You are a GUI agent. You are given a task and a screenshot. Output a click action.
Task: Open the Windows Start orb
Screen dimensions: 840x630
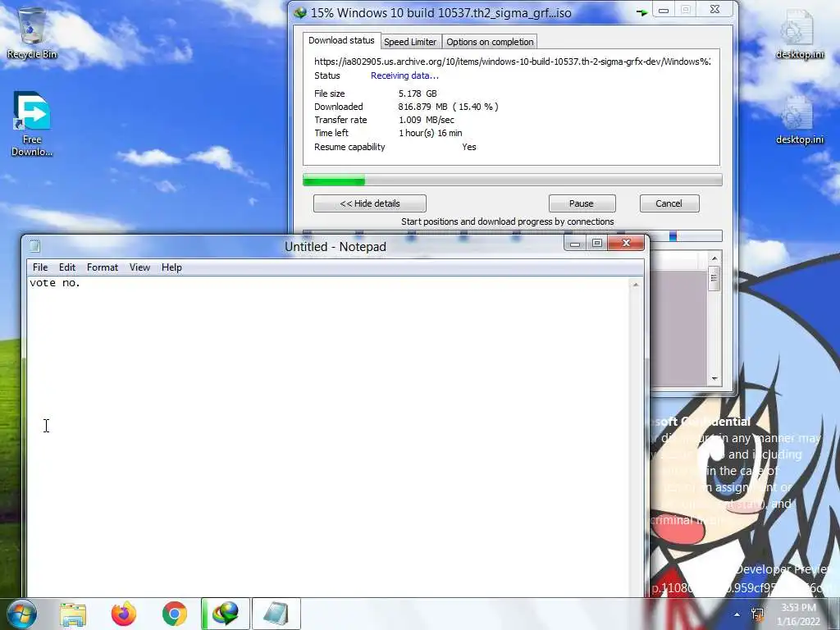coord(22,614)
